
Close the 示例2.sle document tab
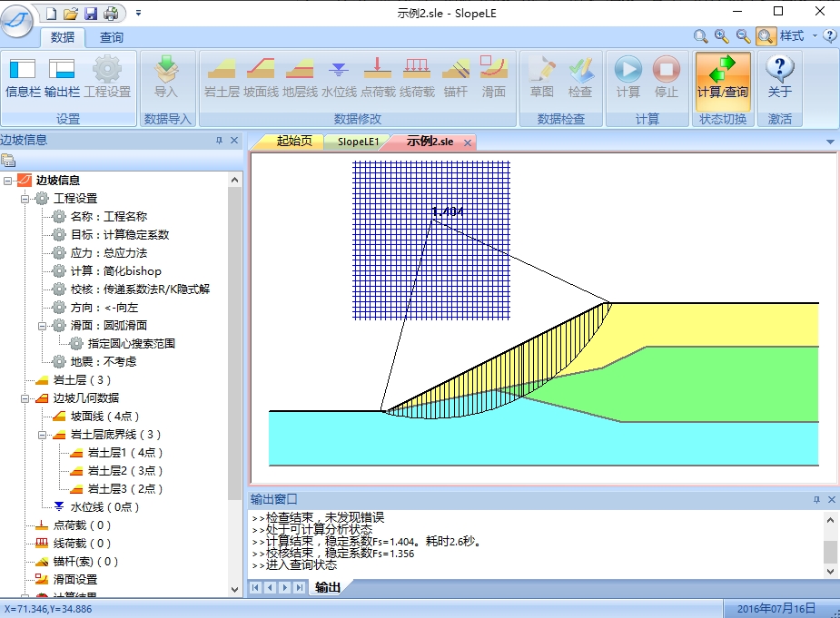click(468, 142)
